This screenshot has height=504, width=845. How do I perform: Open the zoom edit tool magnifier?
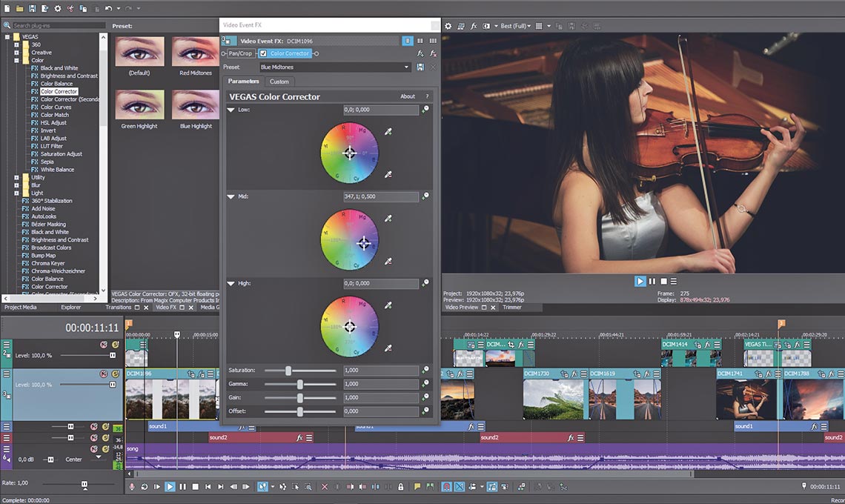click(x=308, y=487)
